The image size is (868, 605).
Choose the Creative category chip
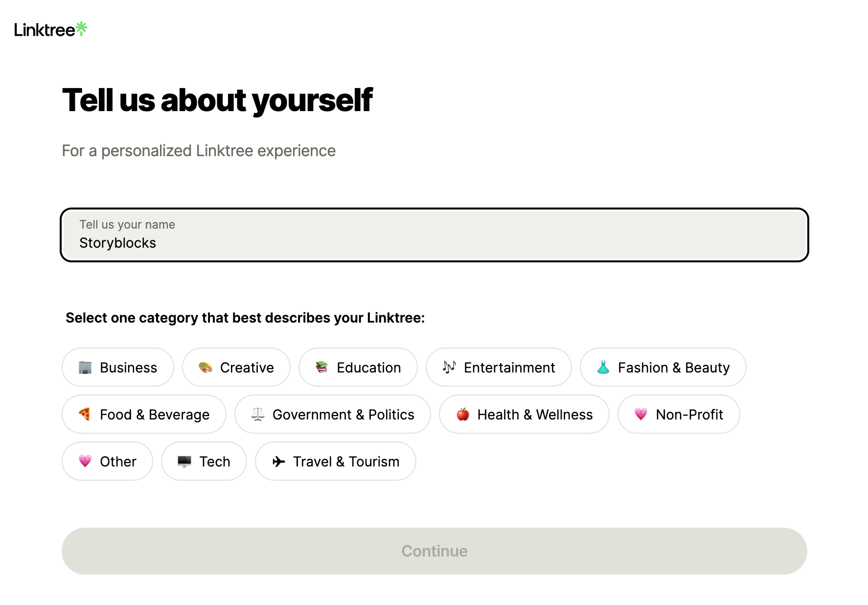236,367
